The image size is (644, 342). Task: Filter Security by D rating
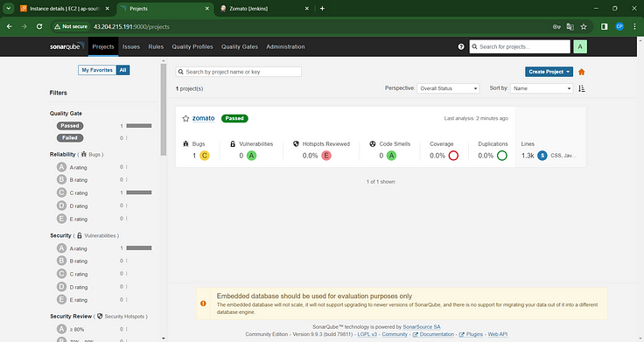tap(72, 287)
